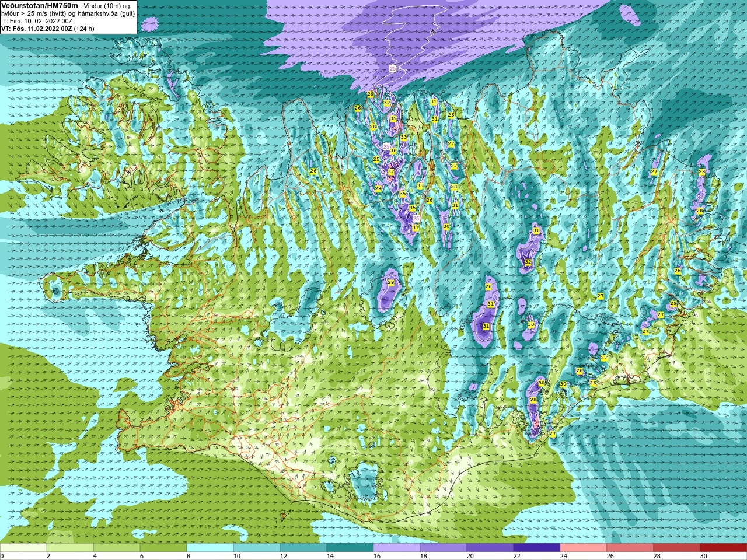Pick the 20–22 m/s violet legend swatch

click(490, 548)
